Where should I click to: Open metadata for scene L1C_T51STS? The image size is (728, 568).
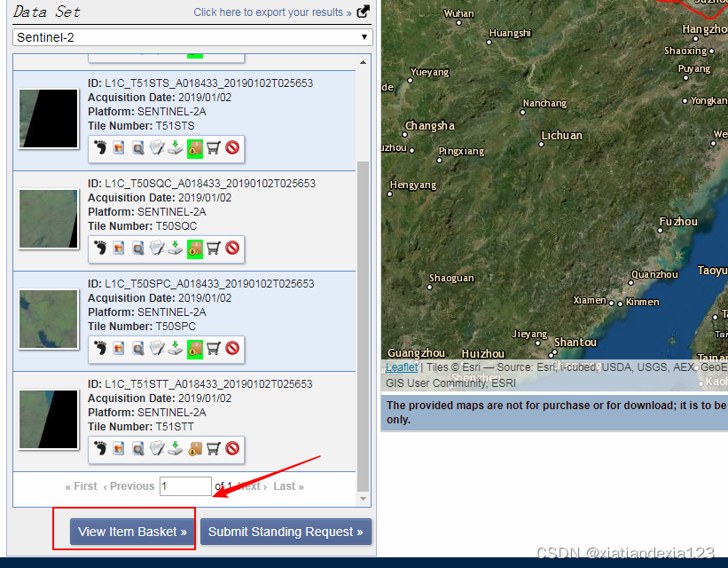pyautogui.click(x=157, y=148)
